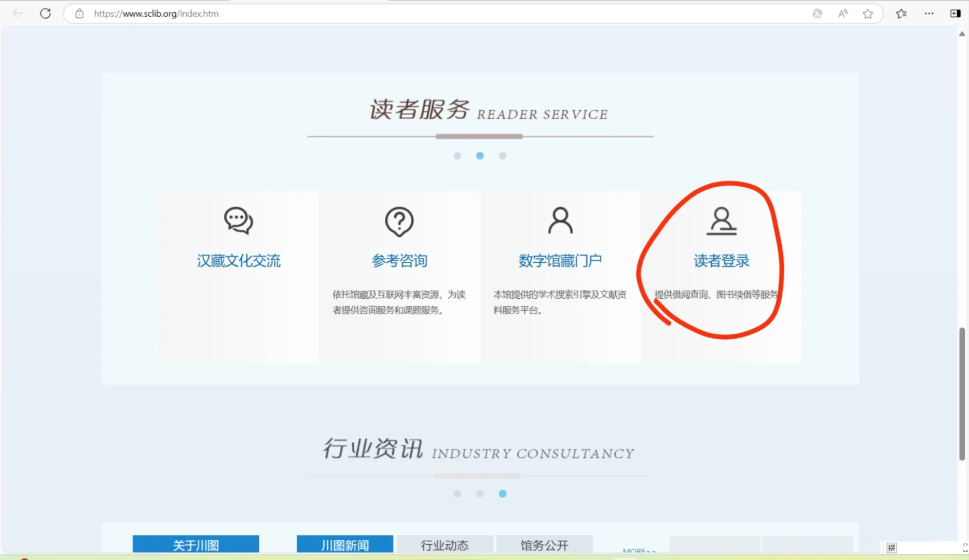Screen dimensions: 969x560
Task: Click the 读者服务 Reader Service heading
Action: 488,109
